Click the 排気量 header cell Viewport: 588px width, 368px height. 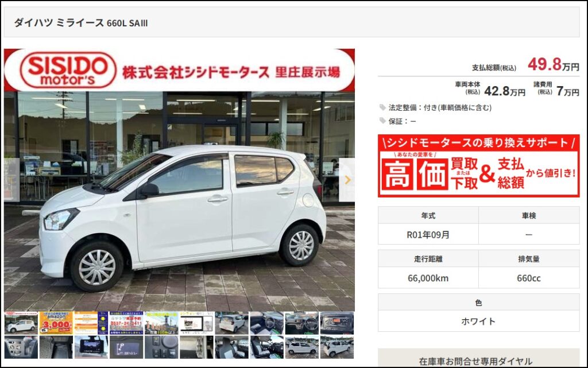(x=529, y=258)
